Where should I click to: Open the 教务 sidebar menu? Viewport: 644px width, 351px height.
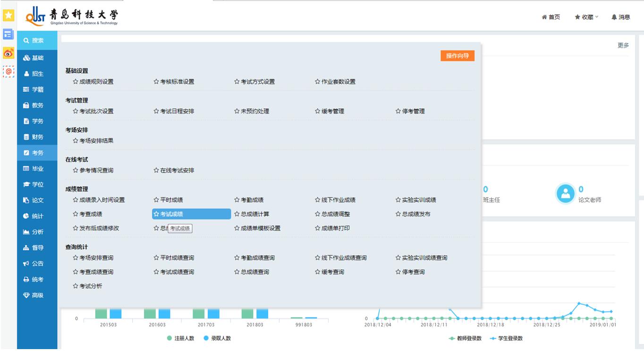[x=37, y=105]
